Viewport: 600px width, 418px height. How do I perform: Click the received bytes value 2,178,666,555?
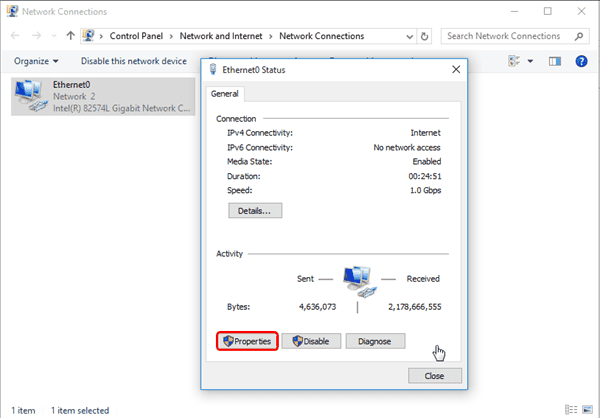[x=415, y=307]
